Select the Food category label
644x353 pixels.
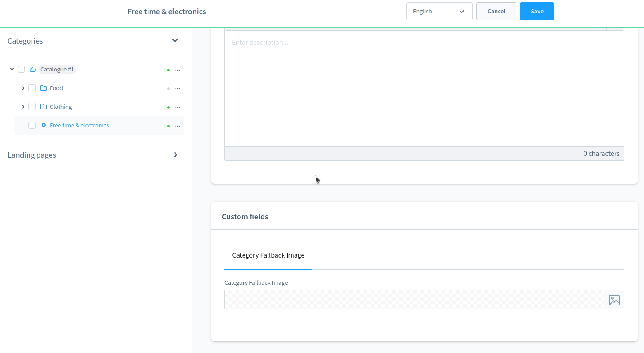(56, 88)
